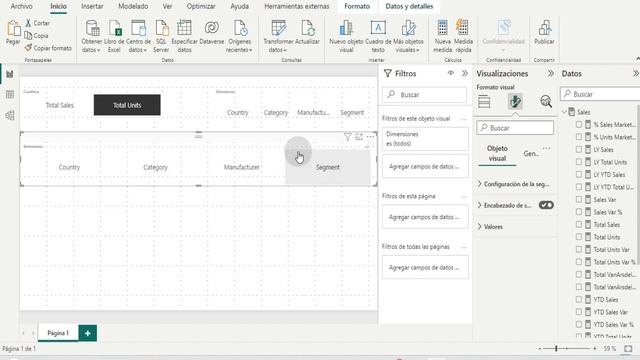Image resolution: width=640 pixels, height=360 pixels.
Task: Click the Publicar icon
Action: [544, 28]
